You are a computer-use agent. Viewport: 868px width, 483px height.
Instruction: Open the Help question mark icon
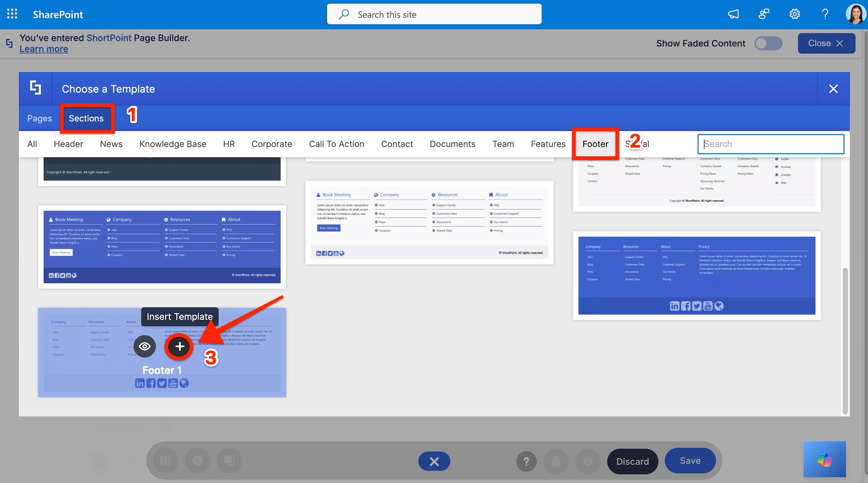click(825, 14)
